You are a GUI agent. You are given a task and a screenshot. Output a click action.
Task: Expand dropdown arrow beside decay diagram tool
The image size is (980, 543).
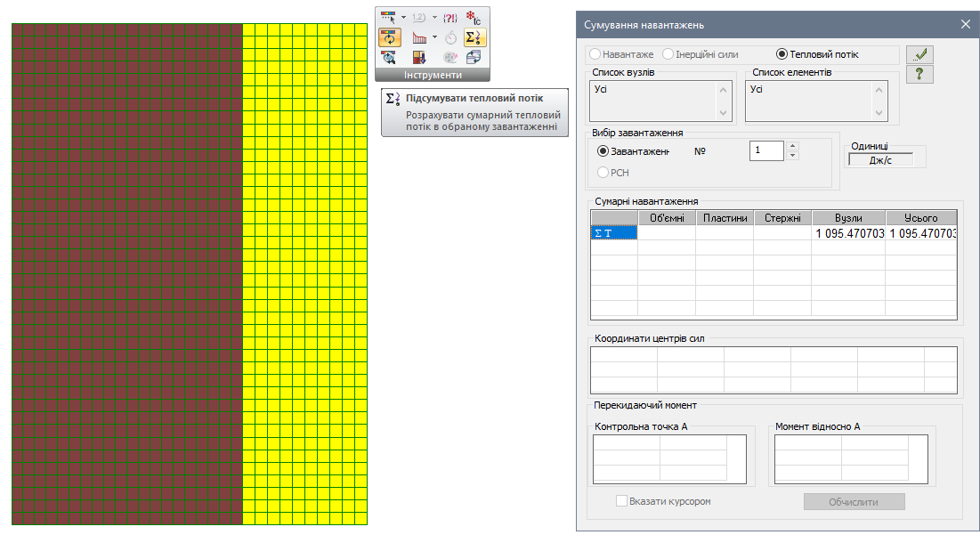(435, 37)
